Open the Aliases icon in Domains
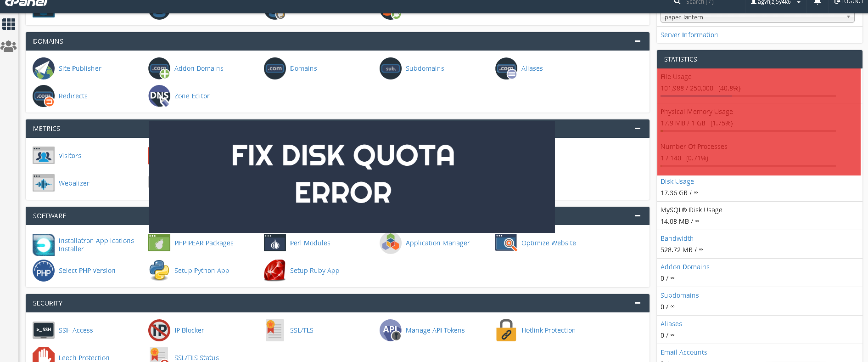Image resolution: width=868 pixels, height=362 pixels. (x=506, y=68)
